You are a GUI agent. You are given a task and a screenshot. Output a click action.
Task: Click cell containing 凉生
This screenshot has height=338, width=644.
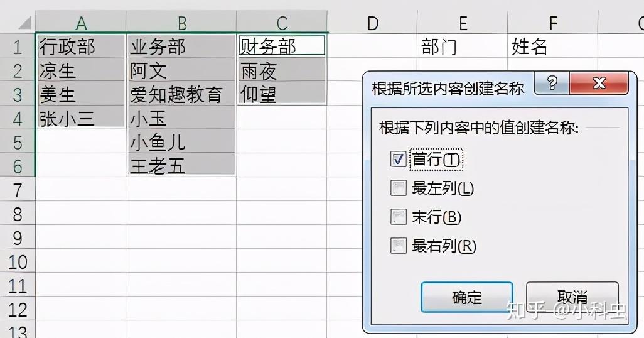click(x=81, y=70)
